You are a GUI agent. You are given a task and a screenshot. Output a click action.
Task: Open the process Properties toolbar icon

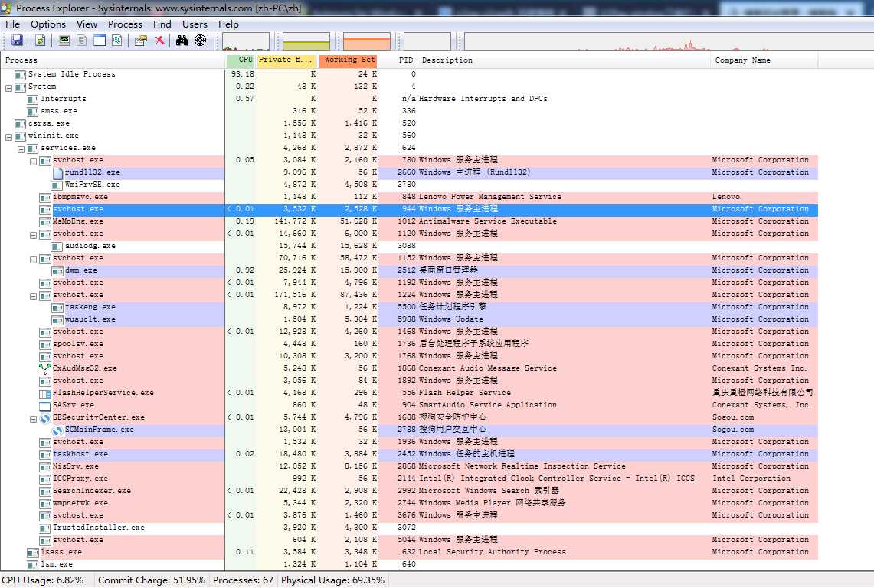pyautogui.click(x=140, y=41)
